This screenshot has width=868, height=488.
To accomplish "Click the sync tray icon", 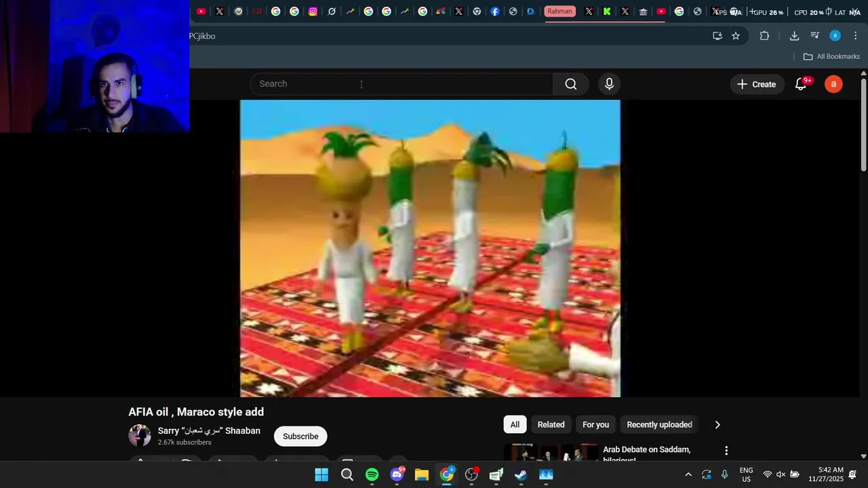I will pos(707,474).
